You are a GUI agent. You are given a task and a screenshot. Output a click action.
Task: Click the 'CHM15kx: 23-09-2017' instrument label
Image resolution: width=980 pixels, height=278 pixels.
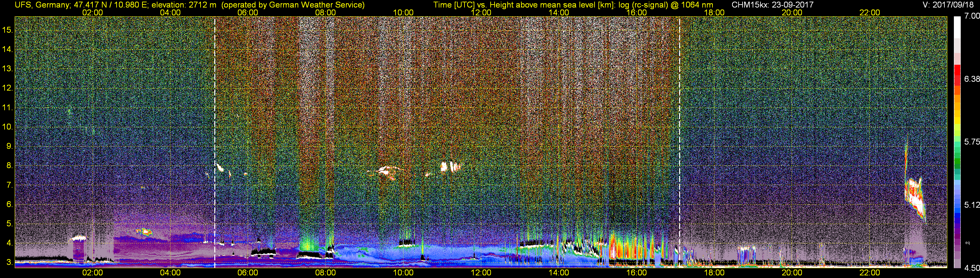click(772, 5)
